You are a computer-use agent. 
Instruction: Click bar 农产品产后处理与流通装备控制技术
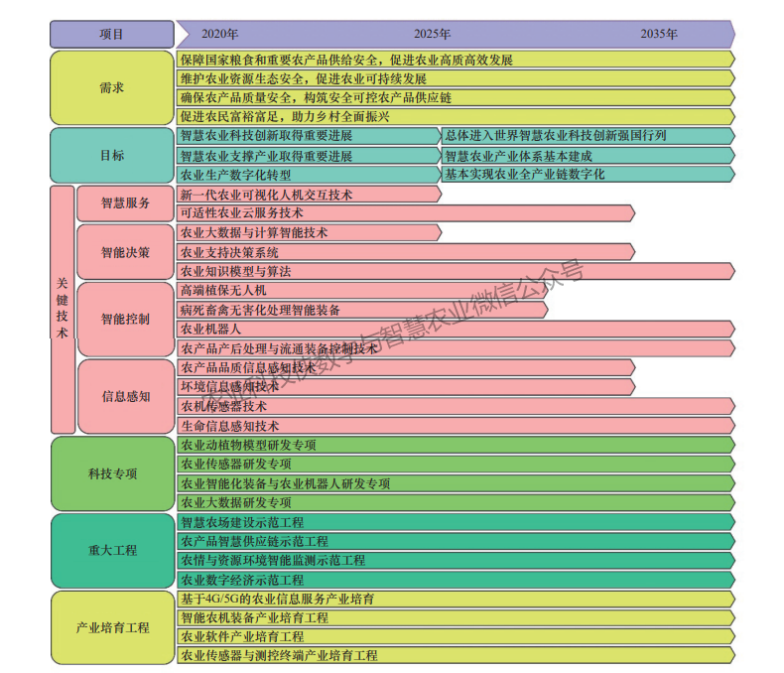click(x=456, y=348)
